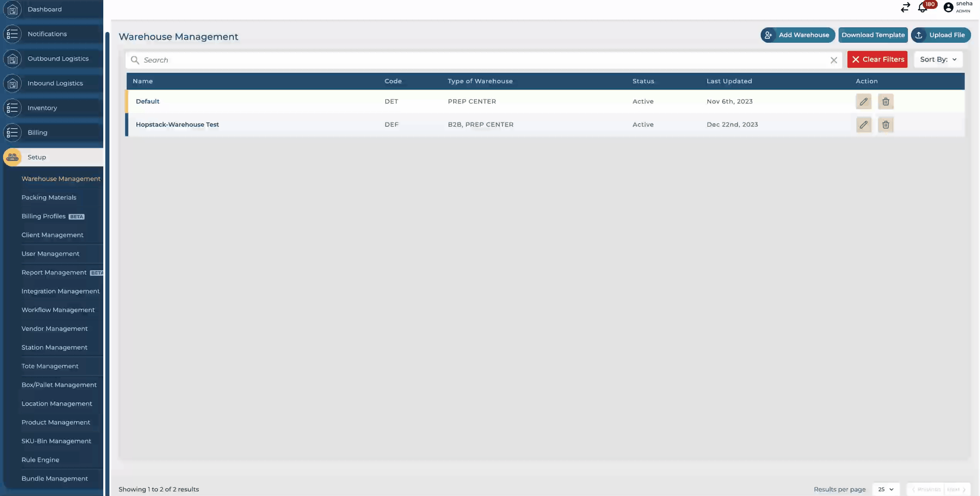Open the sneha admin profile icon

pos(948,7)
